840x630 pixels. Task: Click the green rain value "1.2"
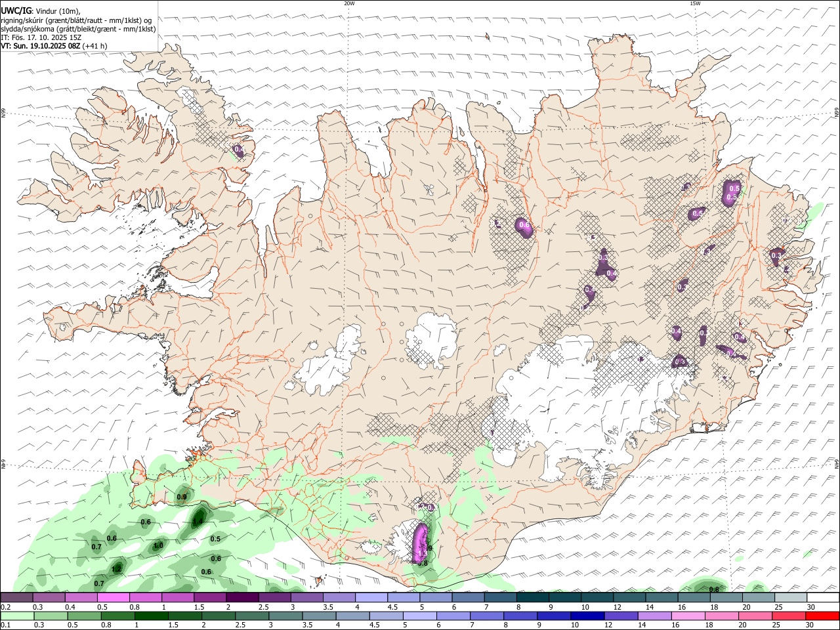pyautogui.click(x=117, y=569)
